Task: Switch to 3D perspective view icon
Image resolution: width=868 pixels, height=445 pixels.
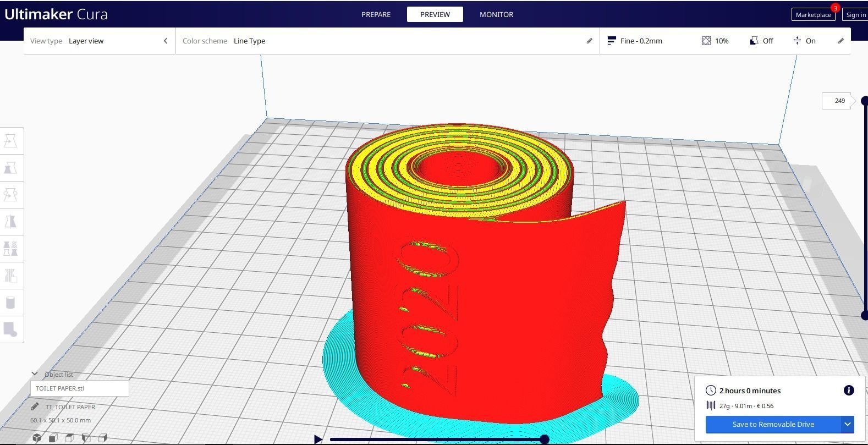Action: (x=37, y=438)
